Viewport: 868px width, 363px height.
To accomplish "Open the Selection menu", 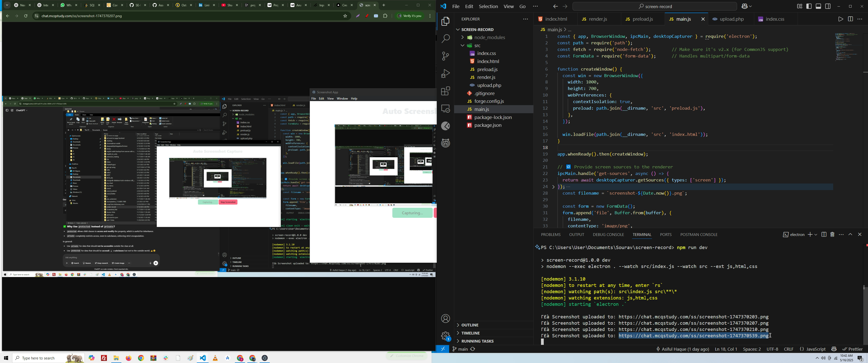I will click(488, 6).
